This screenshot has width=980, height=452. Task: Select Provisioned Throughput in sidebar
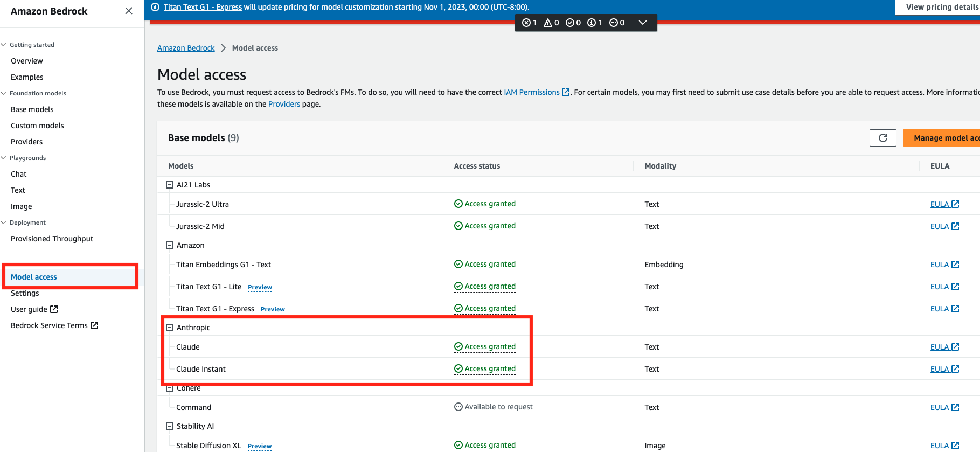click(x=52, y=239)
